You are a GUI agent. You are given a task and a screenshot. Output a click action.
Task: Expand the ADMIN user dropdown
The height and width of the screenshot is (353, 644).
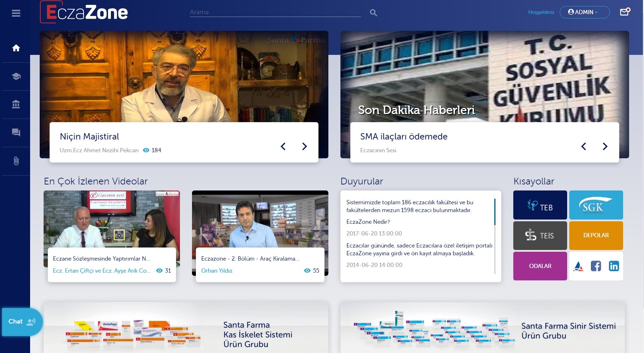click(x=584, y=12)
